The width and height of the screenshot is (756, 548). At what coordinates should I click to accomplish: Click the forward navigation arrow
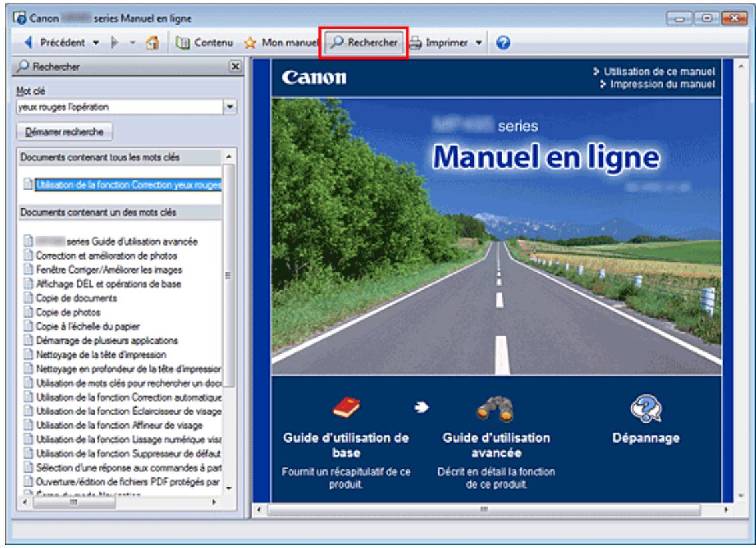pos(115,43)
